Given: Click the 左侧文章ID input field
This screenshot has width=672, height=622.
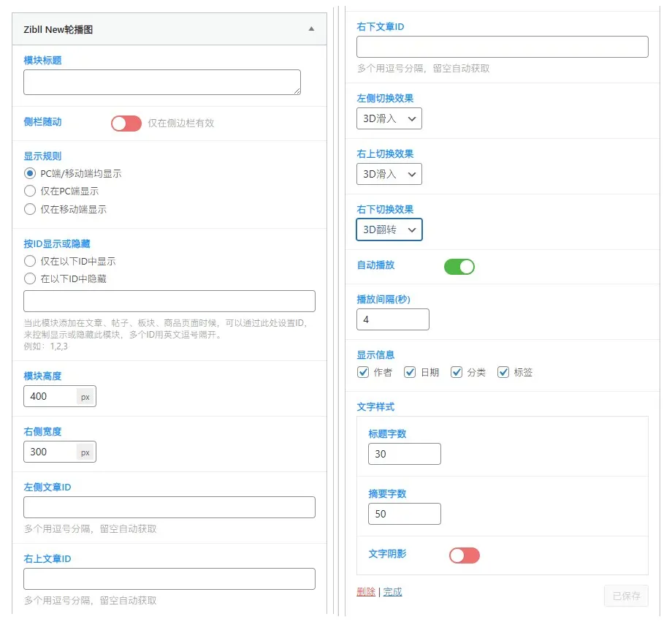Looking at the screenshot, I should [x=168, y=506].
